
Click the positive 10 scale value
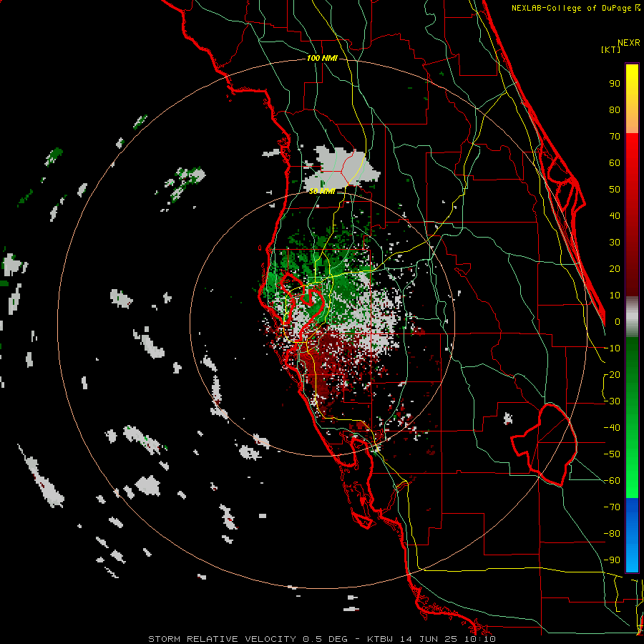tap(615, 296)
